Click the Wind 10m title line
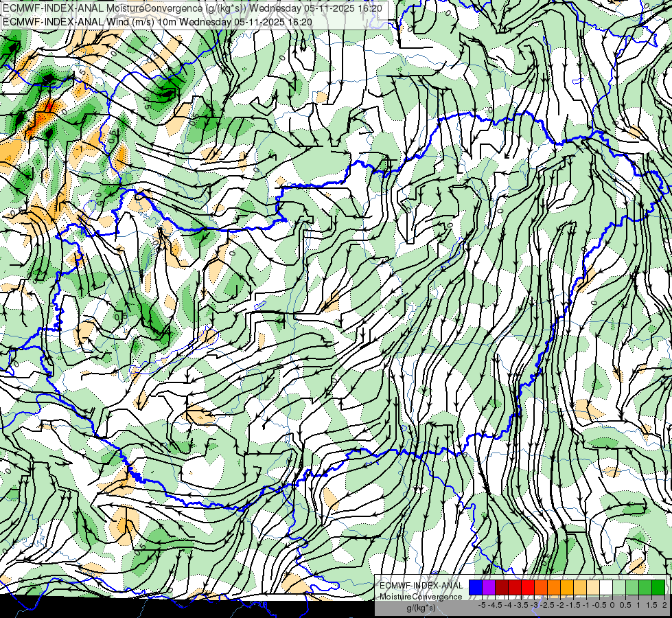The height and width of the screenshot is (618, 672). (157, 22)
